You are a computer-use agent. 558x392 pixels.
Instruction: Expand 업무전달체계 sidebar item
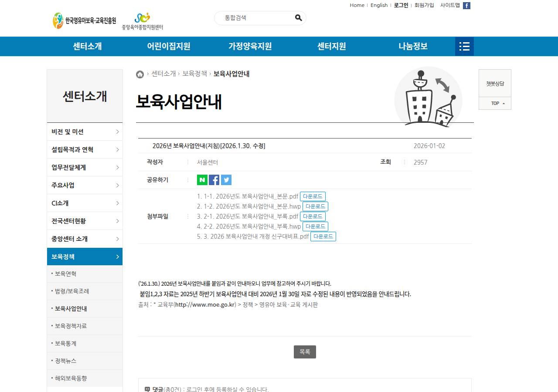point(85,167)
